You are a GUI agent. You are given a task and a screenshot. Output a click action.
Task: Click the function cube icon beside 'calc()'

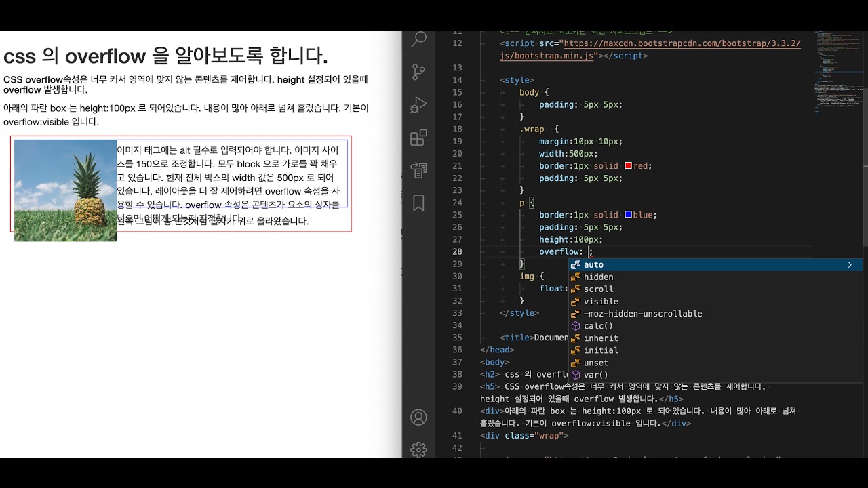pos(576,325)
